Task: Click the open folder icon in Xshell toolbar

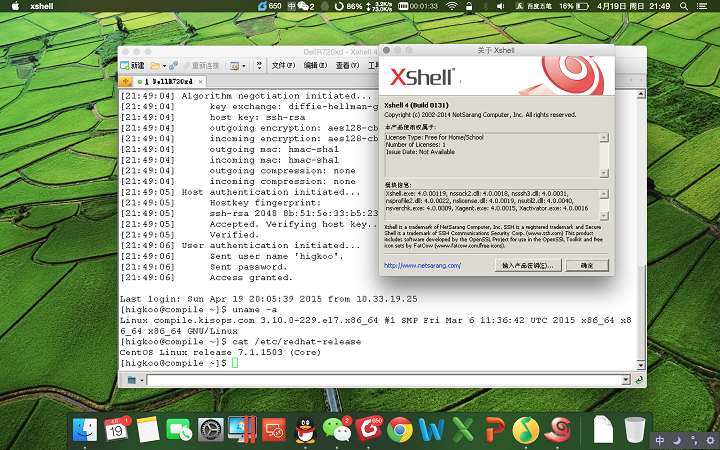Action: click(155, 66)
